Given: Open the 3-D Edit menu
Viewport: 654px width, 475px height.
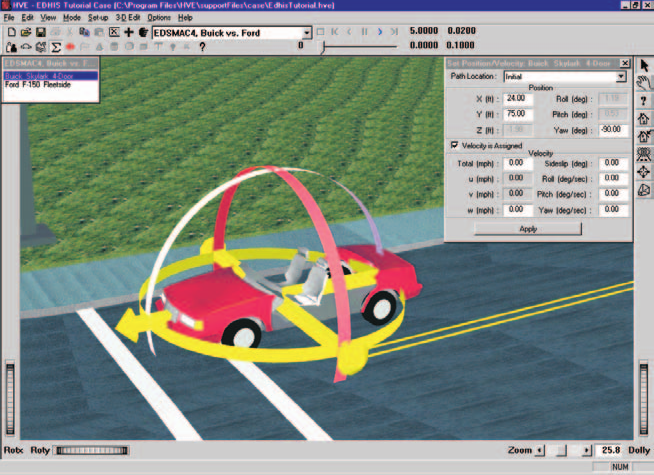Looking at the screenshot, I should pos(127,18).
